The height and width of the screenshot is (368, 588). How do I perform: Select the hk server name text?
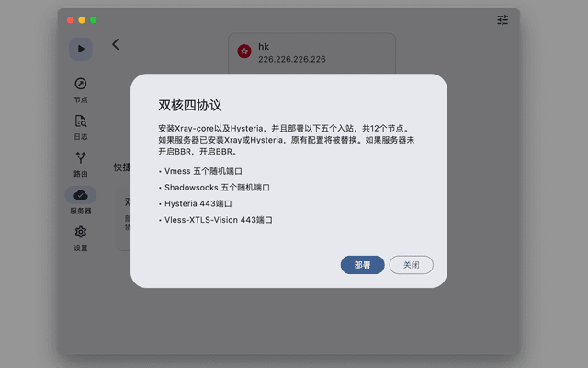pyautogui.click(x=264, y=47)
